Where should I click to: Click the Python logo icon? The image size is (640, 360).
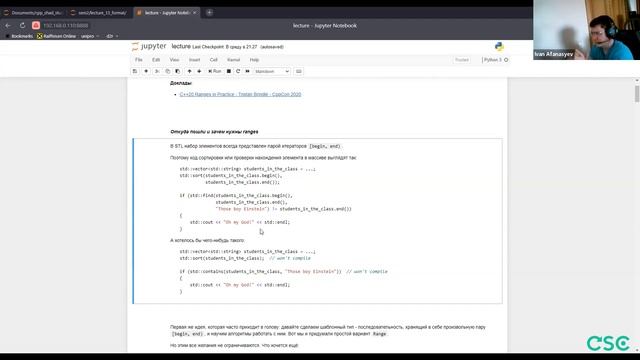click(499, 47)
